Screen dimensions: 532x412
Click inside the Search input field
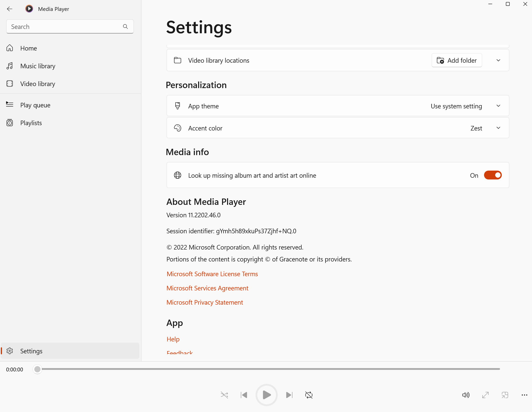(x=70, y=26)
